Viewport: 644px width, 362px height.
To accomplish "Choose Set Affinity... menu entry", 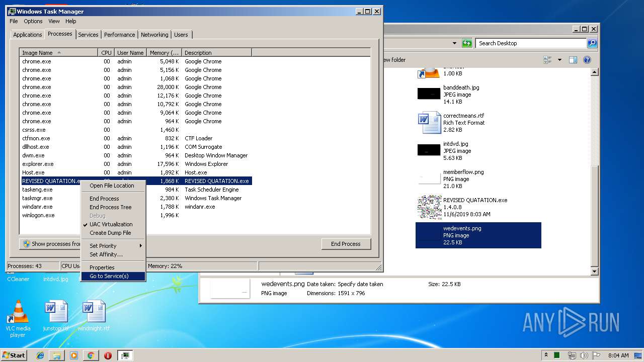I will (113, 254).
